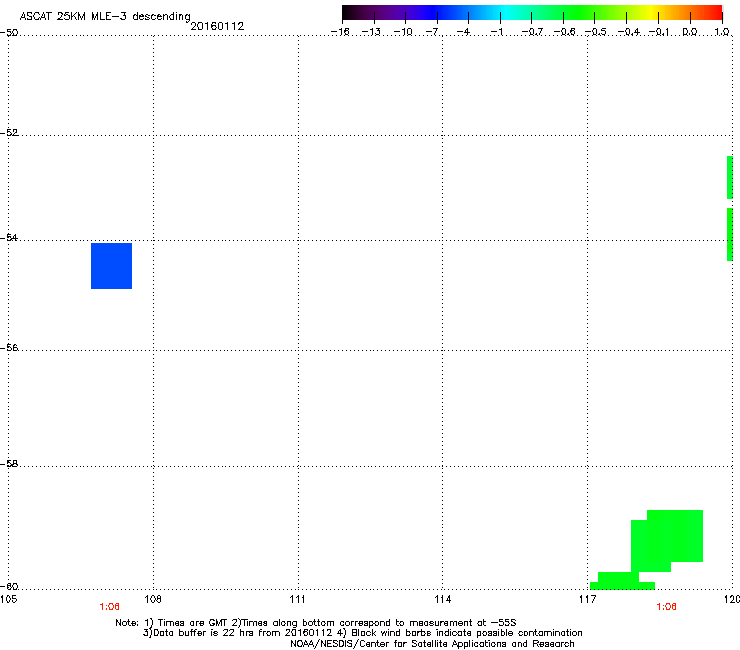Click the -54 latitude axis label
This screenshot has height=650, width=740.
[9, 237]
